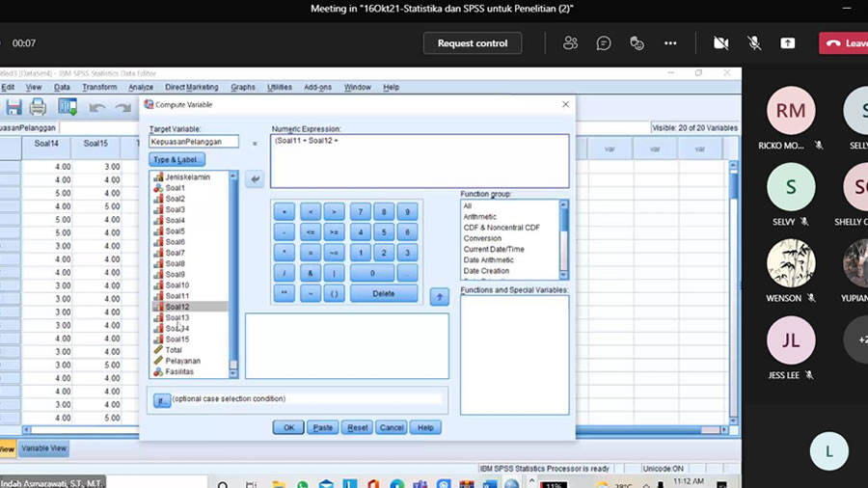
Task: Select Soal13 in the variable list
Action: (176, 317)
